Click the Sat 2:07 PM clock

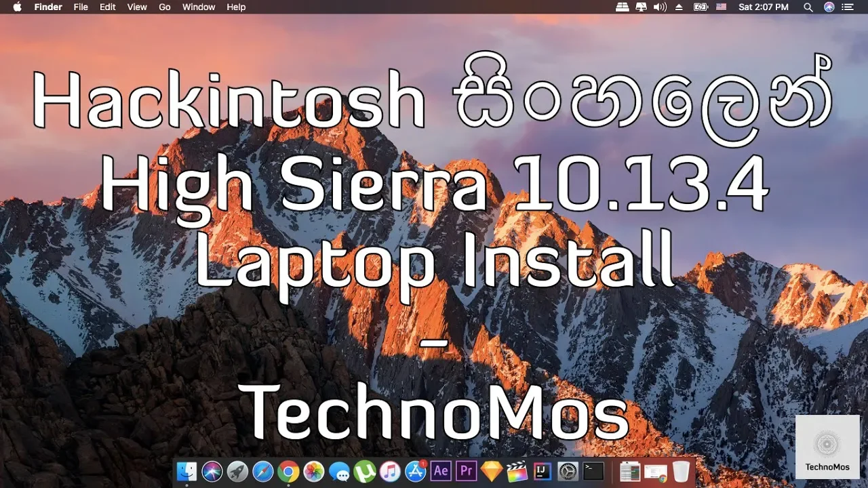click(764, 7)
